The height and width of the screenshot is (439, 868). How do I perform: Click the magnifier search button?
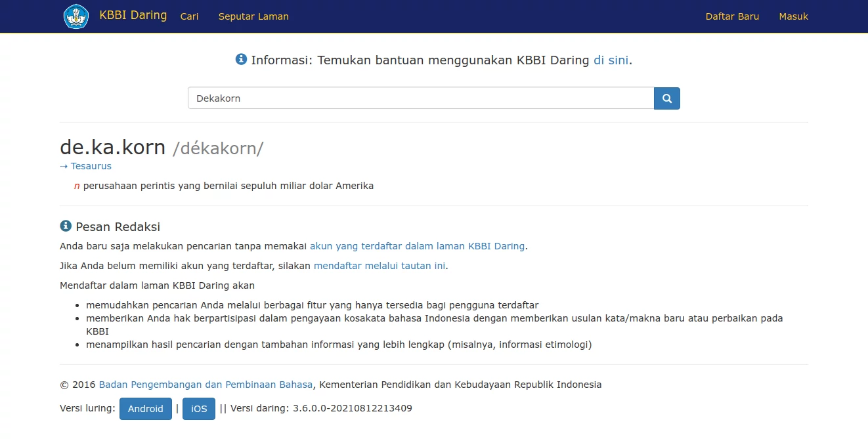(667, 98)
